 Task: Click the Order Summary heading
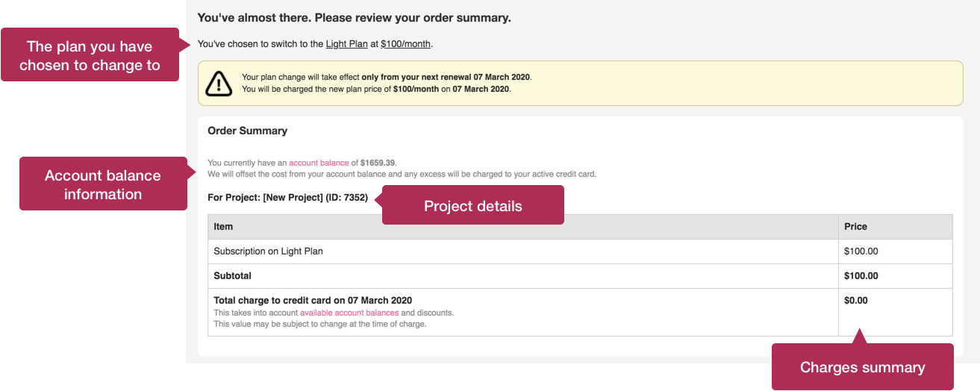pos(247,131)
